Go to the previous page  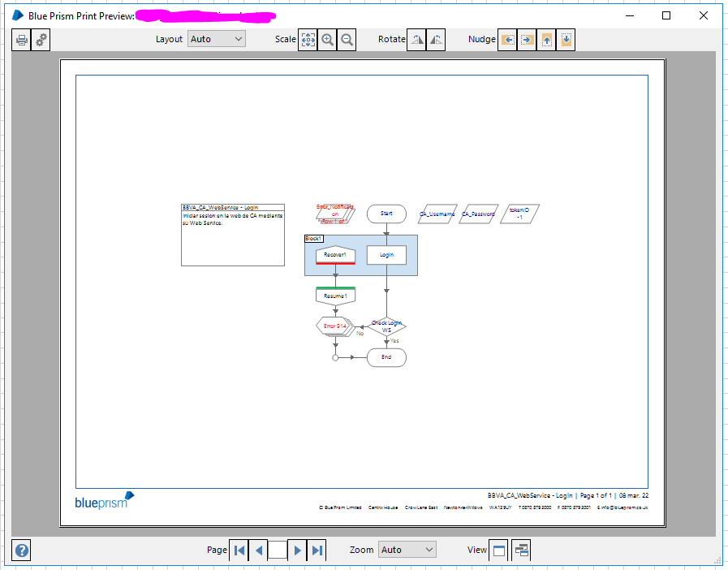click(x=259, y=551)
